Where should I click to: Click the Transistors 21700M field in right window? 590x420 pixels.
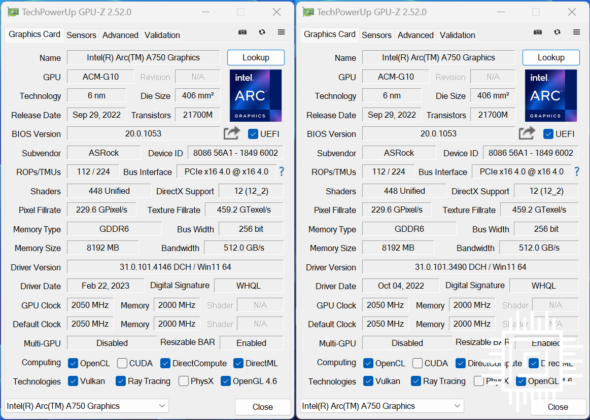coord(493,115)
